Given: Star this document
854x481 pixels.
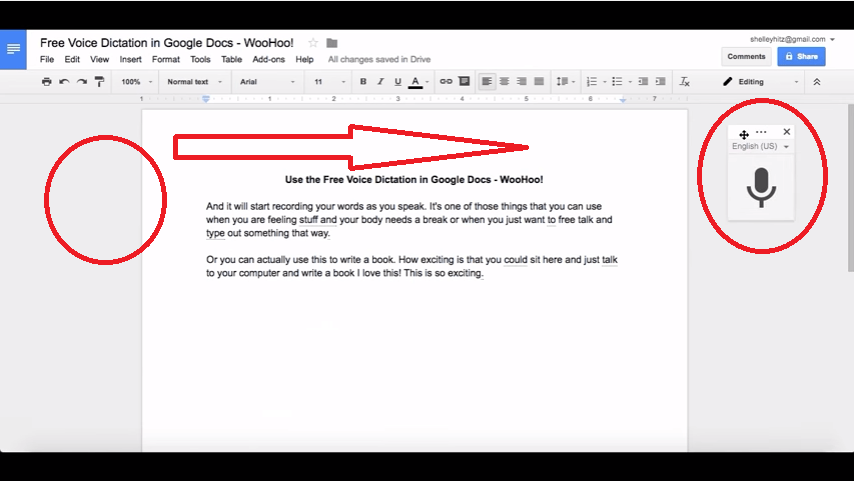Looking at the screenshot, I should click(x=313, y=42).
